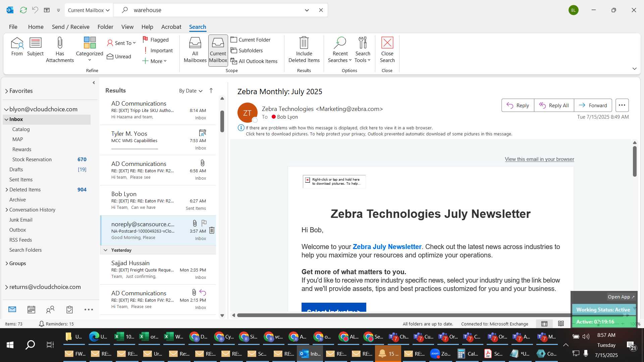Switch to Mail view icon
The image size is (644, 362).
(x=12, y=309)
